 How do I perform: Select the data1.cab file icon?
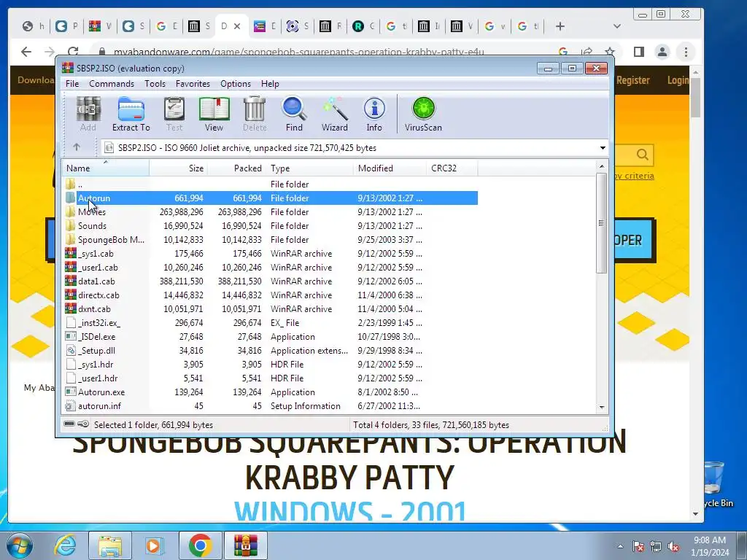click(x=71, y=281)
